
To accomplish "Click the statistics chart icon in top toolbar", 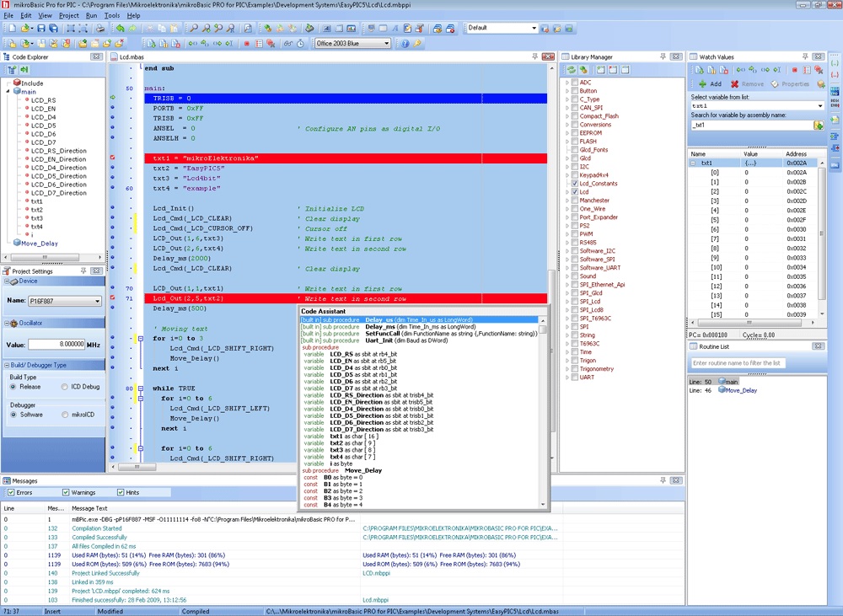I will point(351,28).
